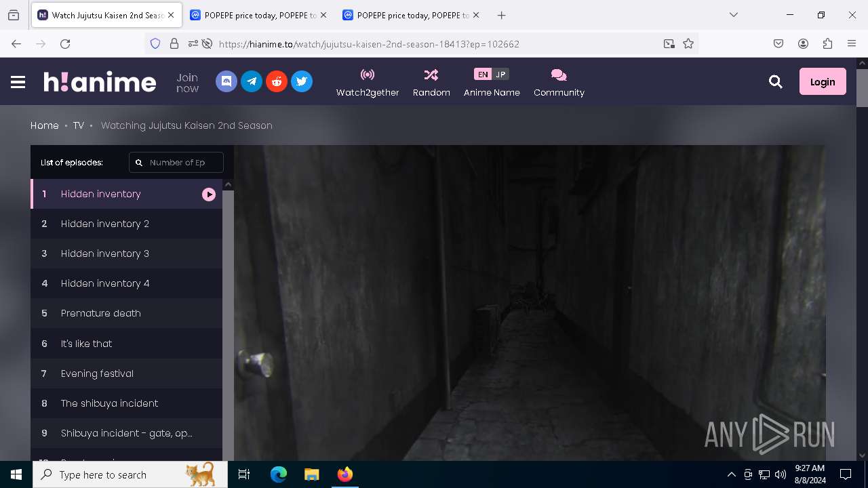Open Firefox recent browsing view
This screenshot has height=488, width=868.
coord(14,15)
